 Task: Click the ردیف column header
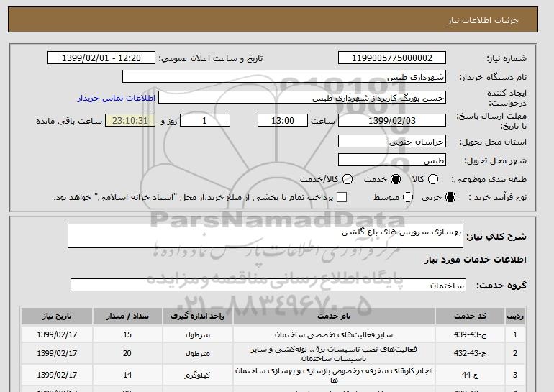(515, 316)
